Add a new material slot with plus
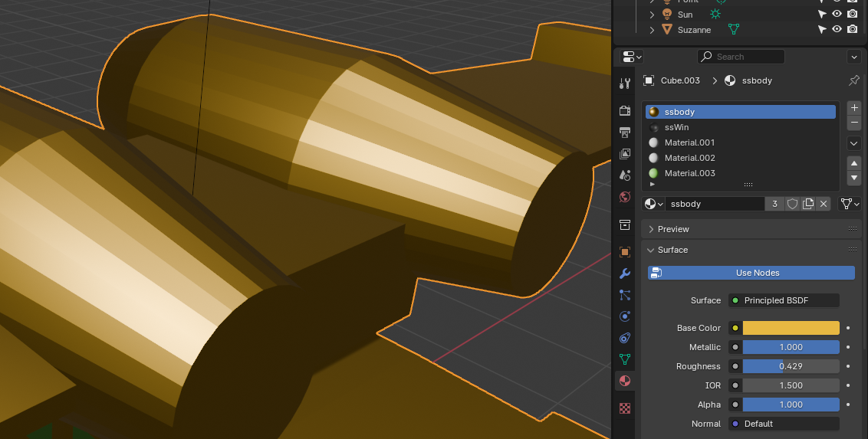Viewport: 868px width, 439px height. pyautogui.click(x=854, y=108)
